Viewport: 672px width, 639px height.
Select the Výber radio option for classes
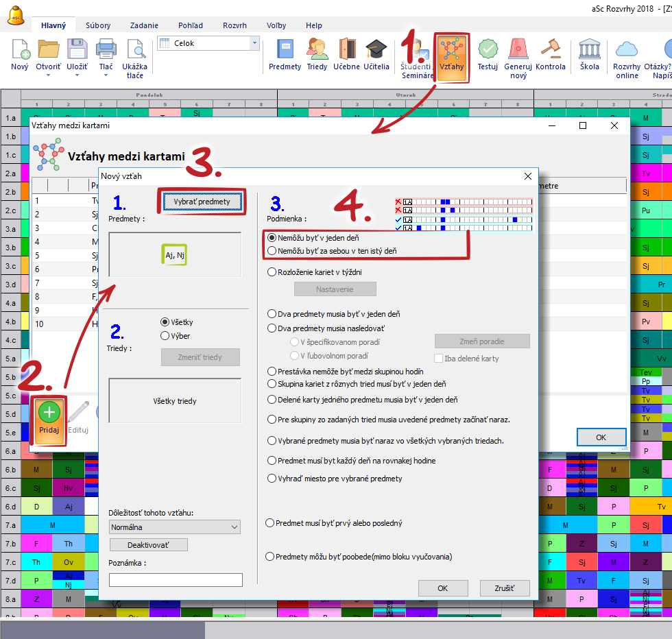[x=165, y=336]
